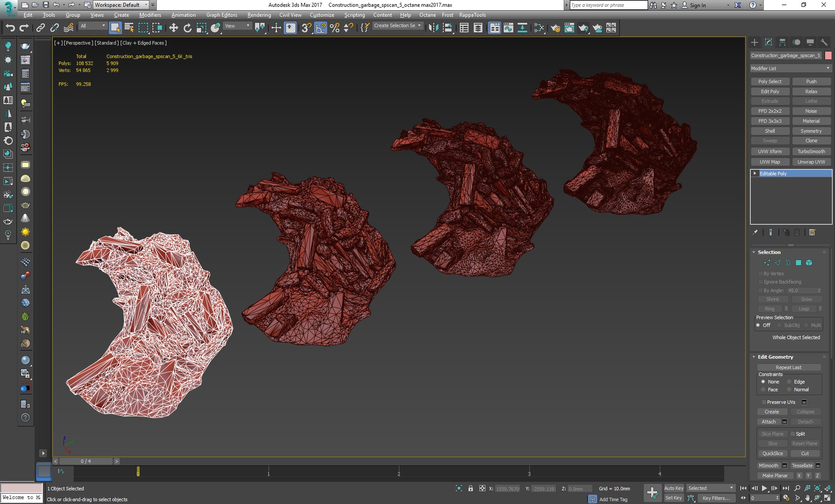Check the Ignore Backfacing option
Screen dimensions: 835x504
point(761,282)
